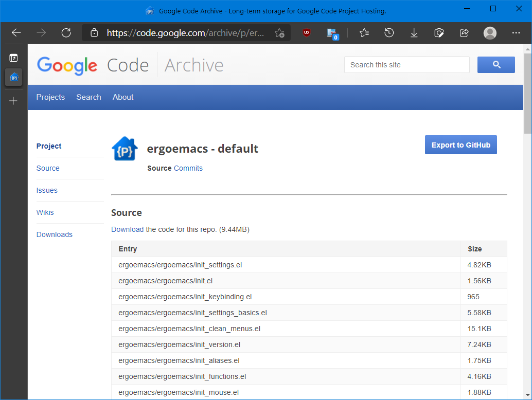
Task: Open the user profile avatar
Action: pyautogui.click(x=490, y=33)
